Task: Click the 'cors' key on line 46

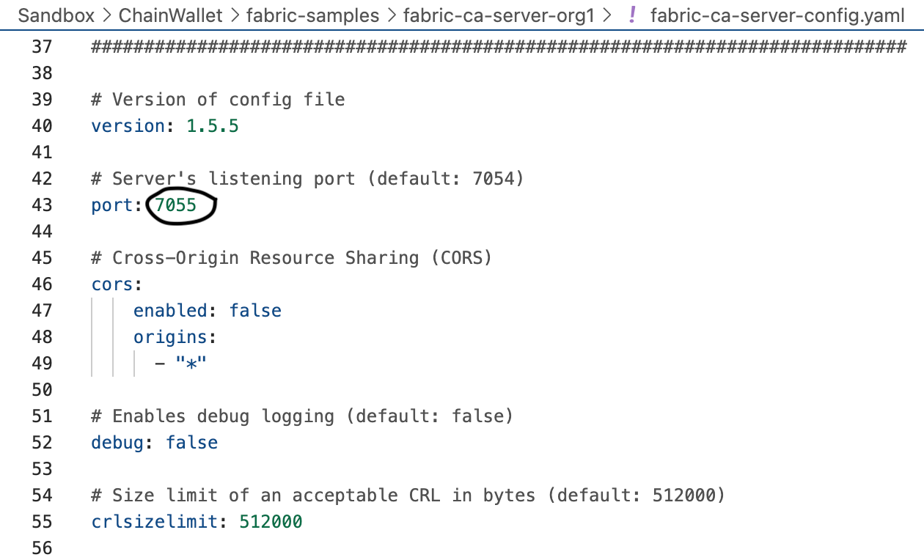Action: click(112, 284)
